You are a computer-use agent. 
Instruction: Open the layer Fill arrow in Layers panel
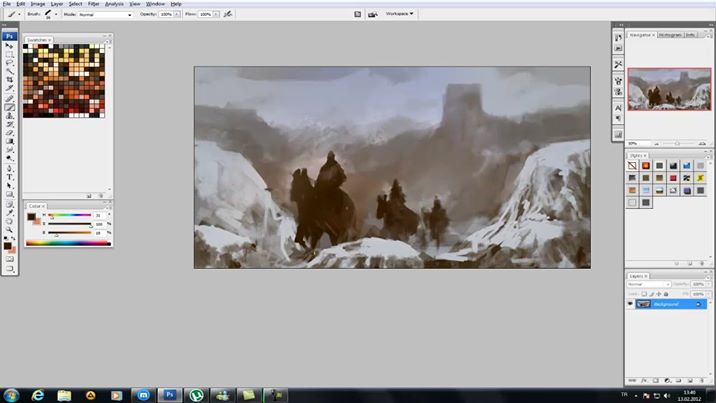pos(708,294)
